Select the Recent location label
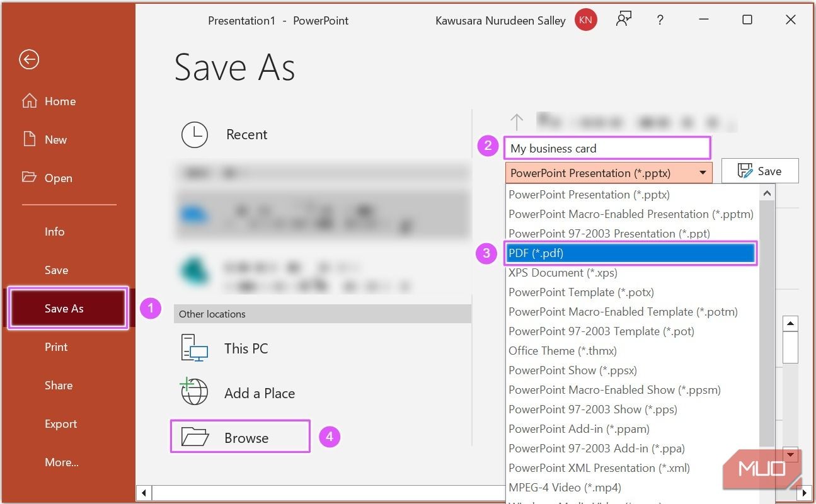This screenshot has width=816, height=504. (247, 135)
